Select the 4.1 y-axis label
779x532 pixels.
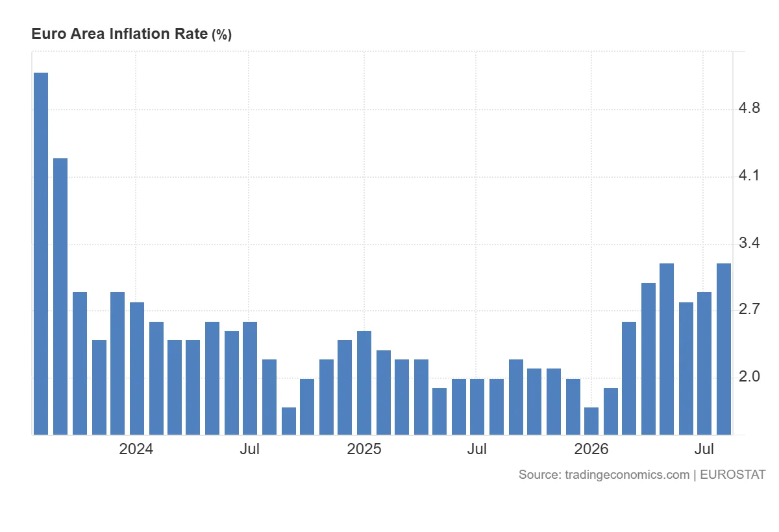coord(750,176)
